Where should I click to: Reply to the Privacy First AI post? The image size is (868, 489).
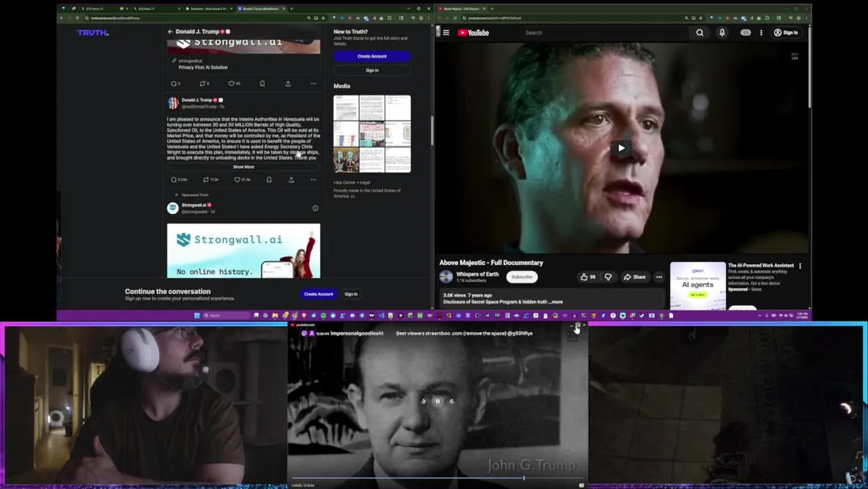point(175,84)
